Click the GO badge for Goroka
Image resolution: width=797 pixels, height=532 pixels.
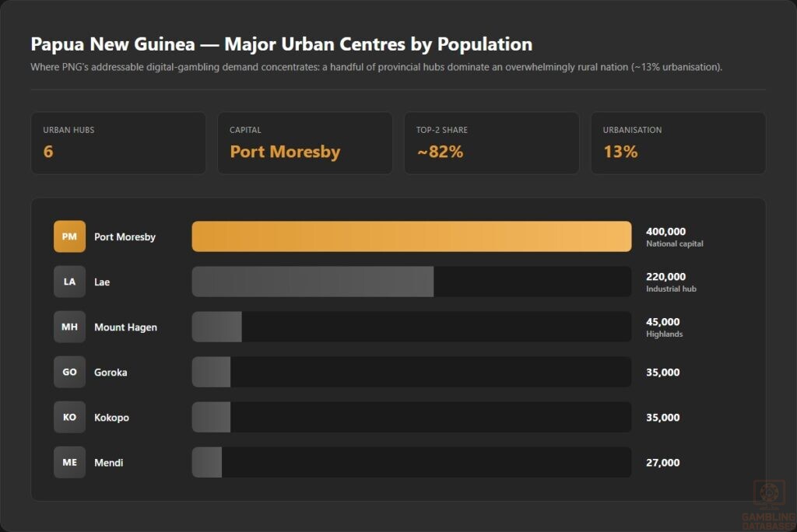click(69, 372)
